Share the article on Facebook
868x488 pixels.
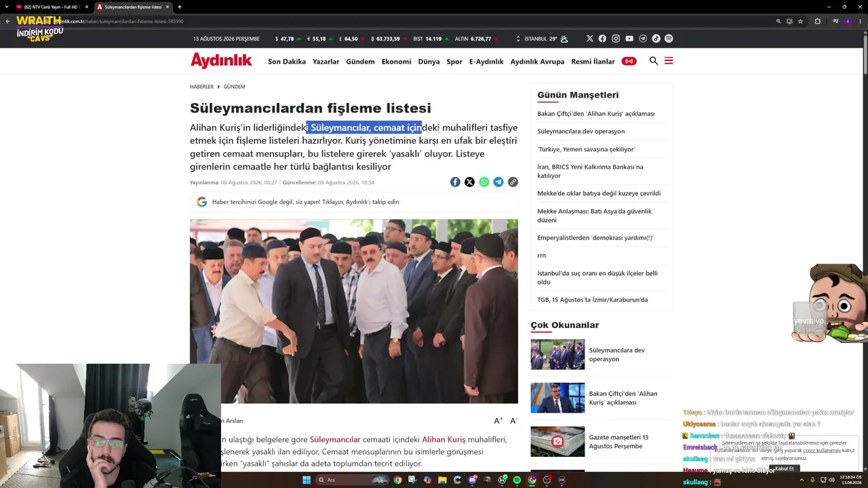(x=455, y=182)
